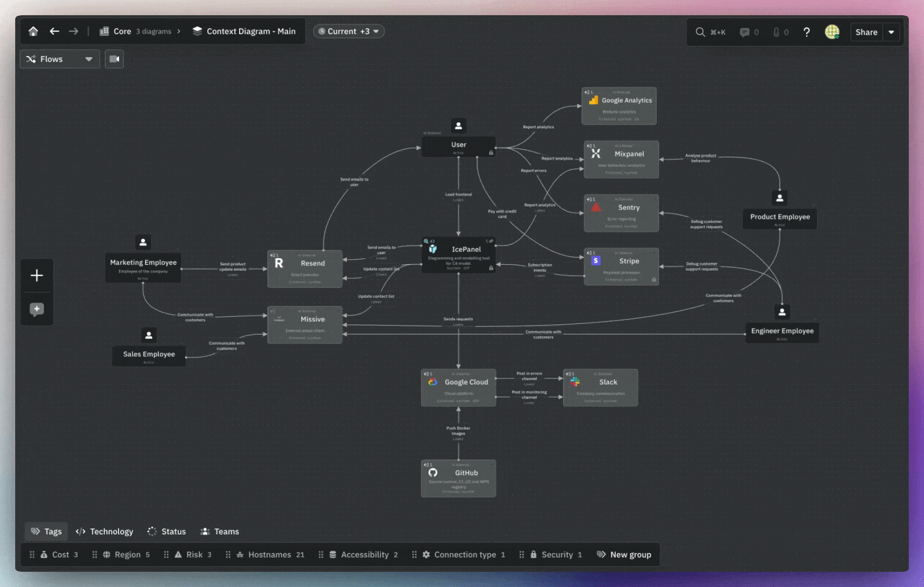
Task: Click the 'Subscription events' connection label
Action: click(x=540, y=267)
